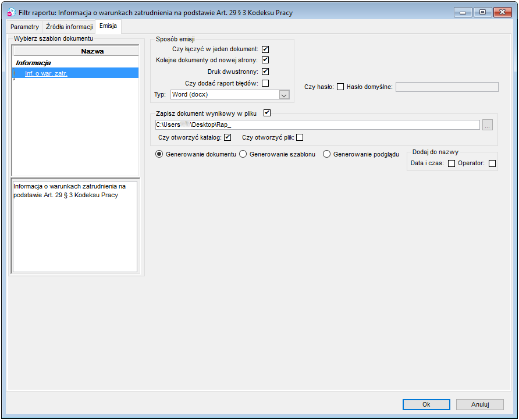Confirm with the Ok button
Image resolution: width=519 pixels, height=420 pixels.
pyautogui.click(x=426, y=404)
